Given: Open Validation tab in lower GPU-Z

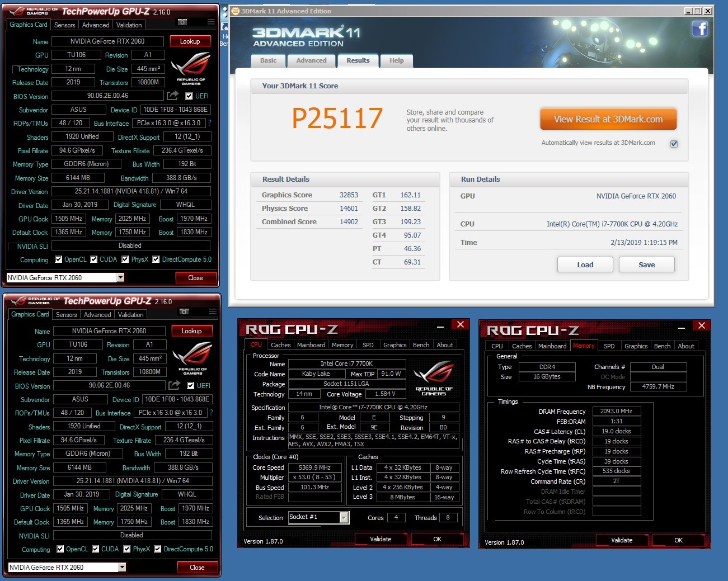Looking at the screenshot, I should pyautogui.click(x=131, y=315).
